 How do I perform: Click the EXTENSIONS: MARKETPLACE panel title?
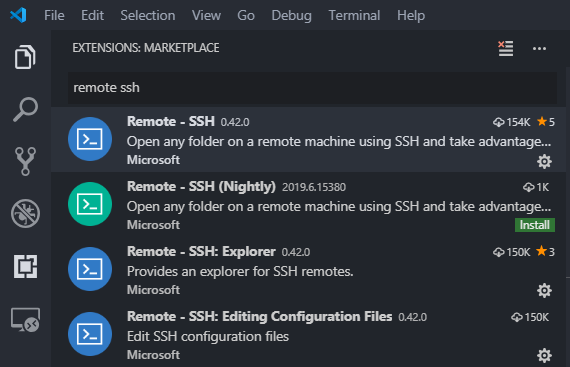point(146,48)
